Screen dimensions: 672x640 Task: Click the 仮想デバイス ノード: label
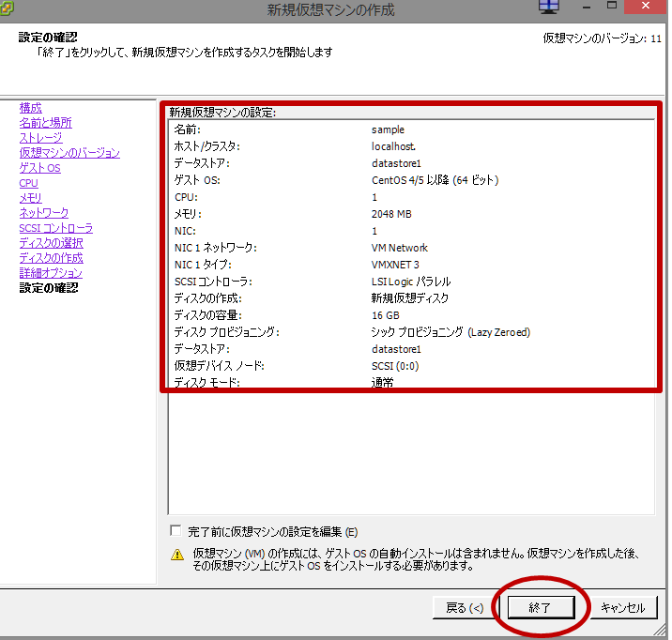tap(219, 366)
